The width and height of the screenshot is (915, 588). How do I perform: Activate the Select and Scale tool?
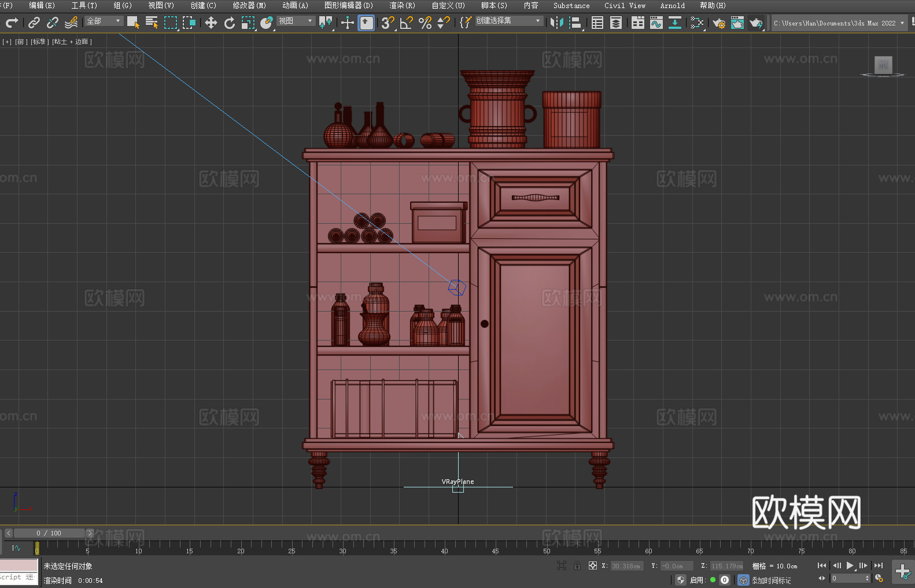(248, 23)
